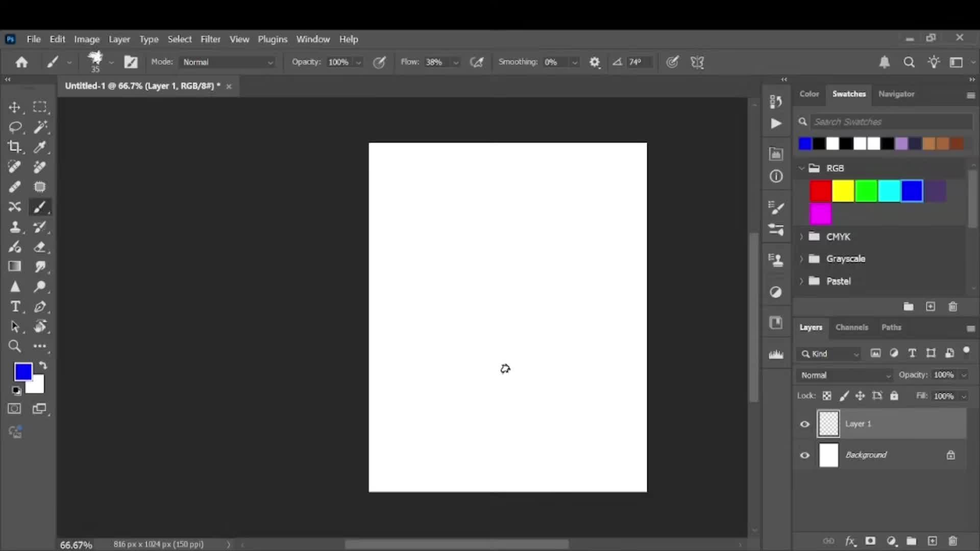This screenshot has width=980, height=551.
Task: Open the File menu
Action: click(x=34, y=39)
